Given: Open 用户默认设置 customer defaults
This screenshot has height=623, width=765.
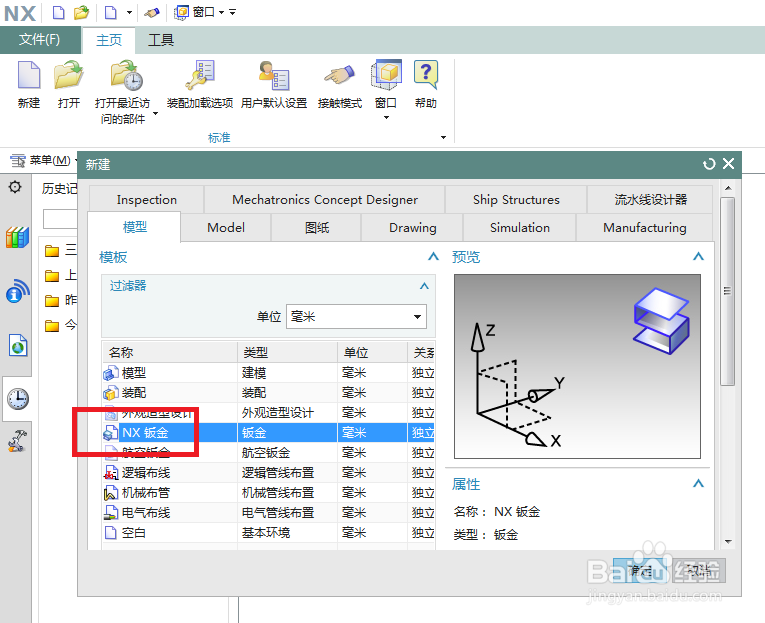Looking at the screenshot, I should (274, 75).
